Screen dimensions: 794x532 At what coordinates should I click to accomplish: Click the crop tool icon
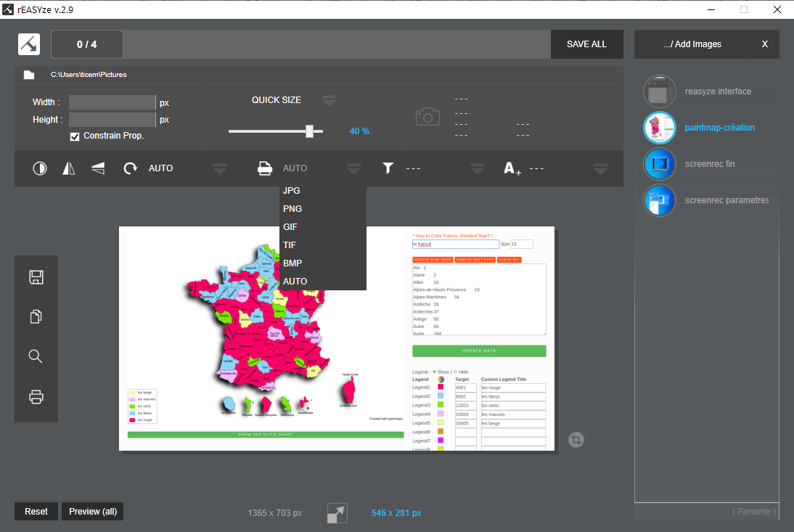point(576,439)
